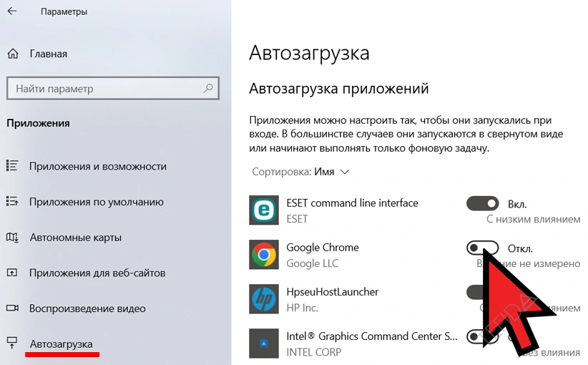Image resolution: width=588 pixels, height=365 pixels.
Task: Click the Google Chrome app name
Action: click(x=323, y=248)
